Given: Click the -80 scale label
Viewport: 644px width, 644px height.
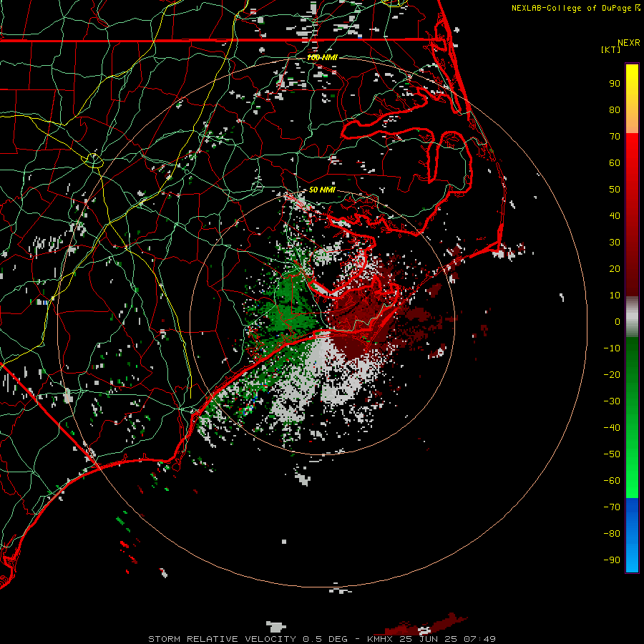Looking at the screenshot, I should 612,534.
